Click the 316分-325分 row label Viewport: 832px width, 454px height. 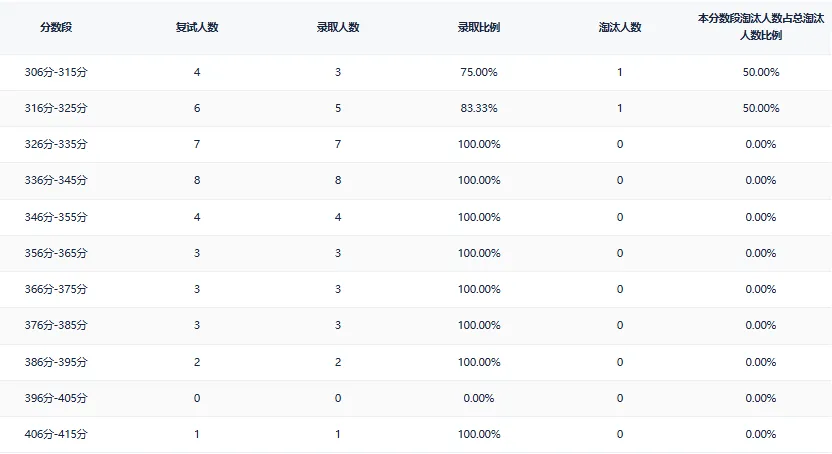pos(56,108)
